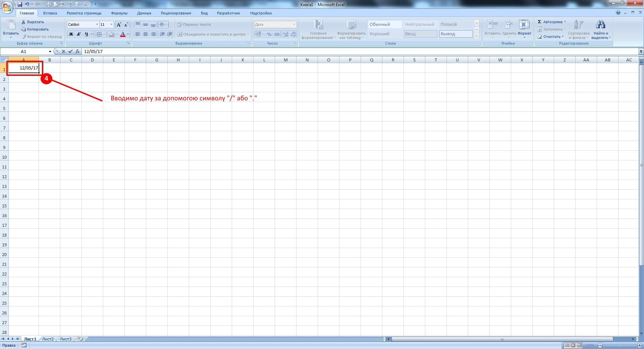This screenshot has width=644, height=349.
Task: Select row header 10
Action: point(4,157)
